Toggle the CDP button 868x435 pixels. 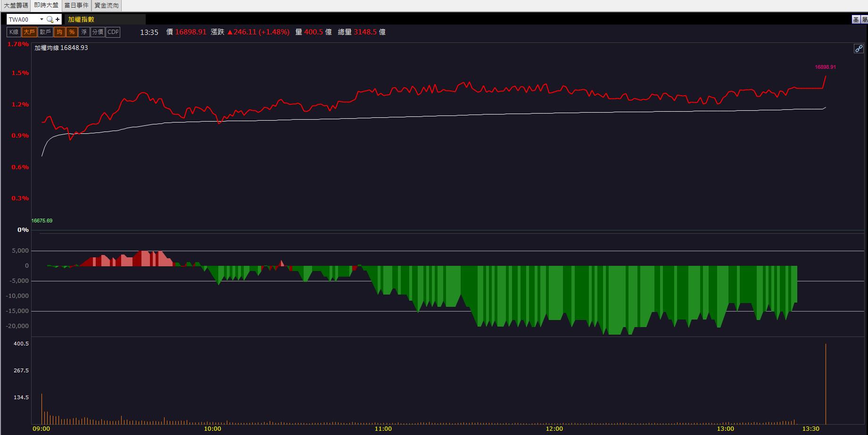pyautogui.click(x=113, y=32)
